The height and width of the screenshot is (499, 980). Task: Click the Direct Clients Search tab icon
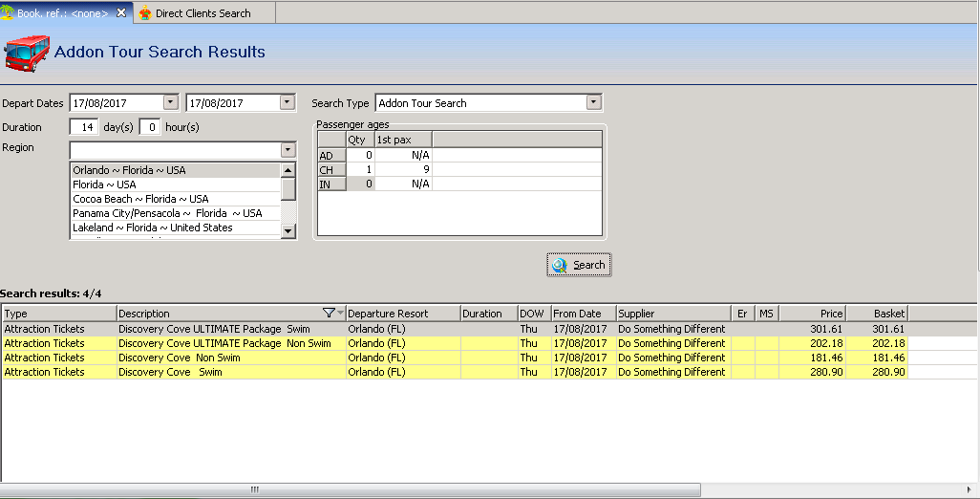(145, 13)
